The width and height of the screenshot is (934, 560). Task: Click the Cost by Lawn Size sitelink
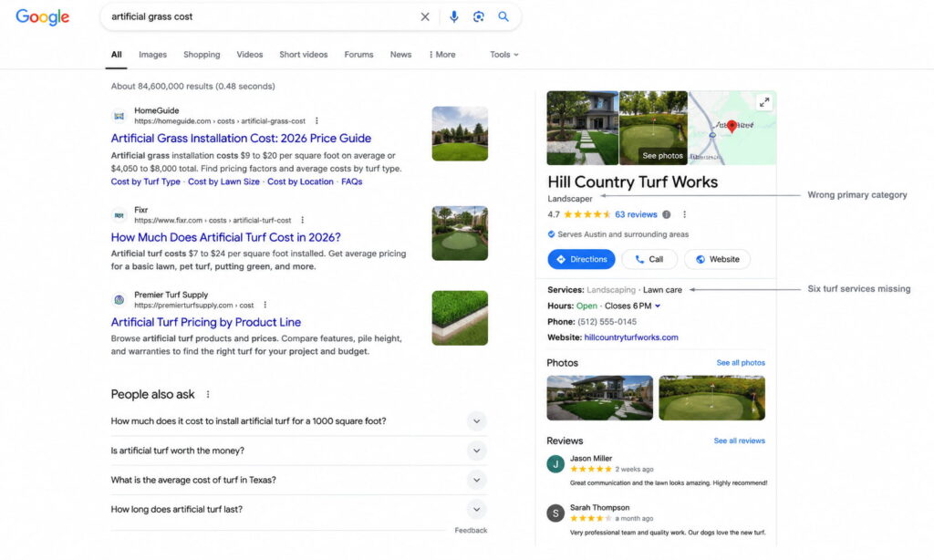click(223, 181)
